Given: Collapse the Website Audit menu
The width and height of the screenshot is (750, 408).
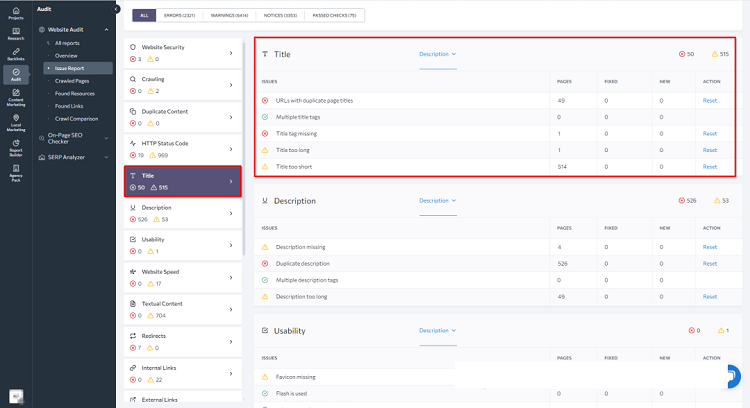Looking at the screenshot, I should click(106, 30).
